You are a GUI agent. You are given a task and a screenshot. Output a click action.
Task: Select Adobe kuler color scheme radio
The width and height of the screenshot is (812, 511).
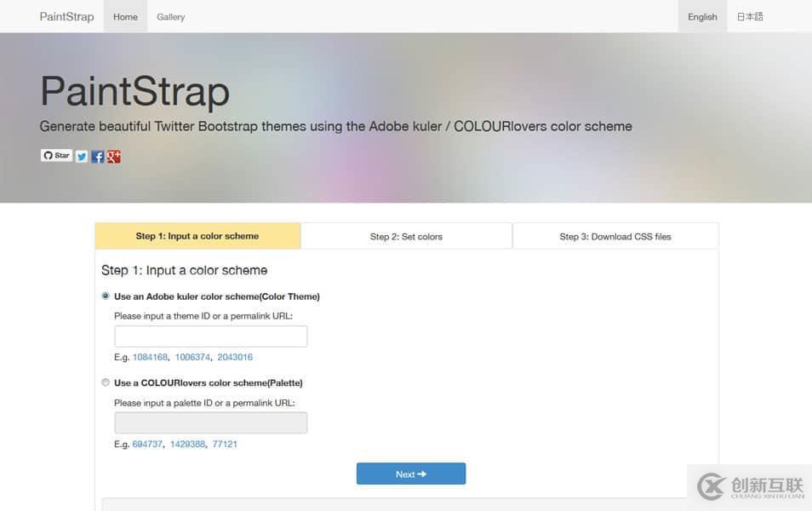coord(106,296)
